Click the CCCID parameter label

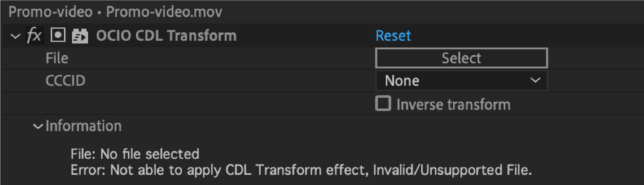click(x=65, y=80)
